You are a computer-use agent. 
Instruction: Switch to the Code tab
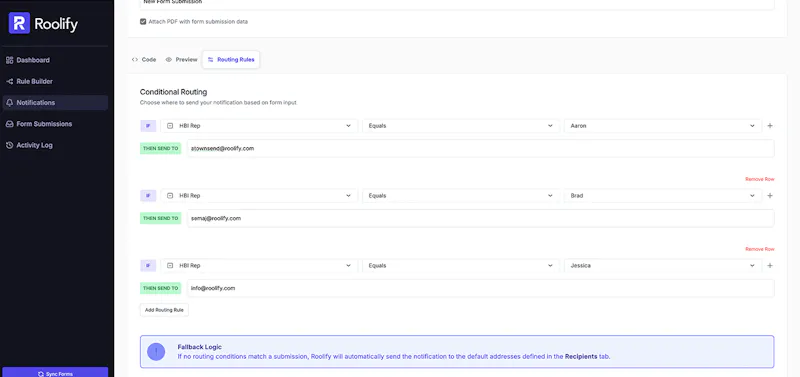point(144,60)
